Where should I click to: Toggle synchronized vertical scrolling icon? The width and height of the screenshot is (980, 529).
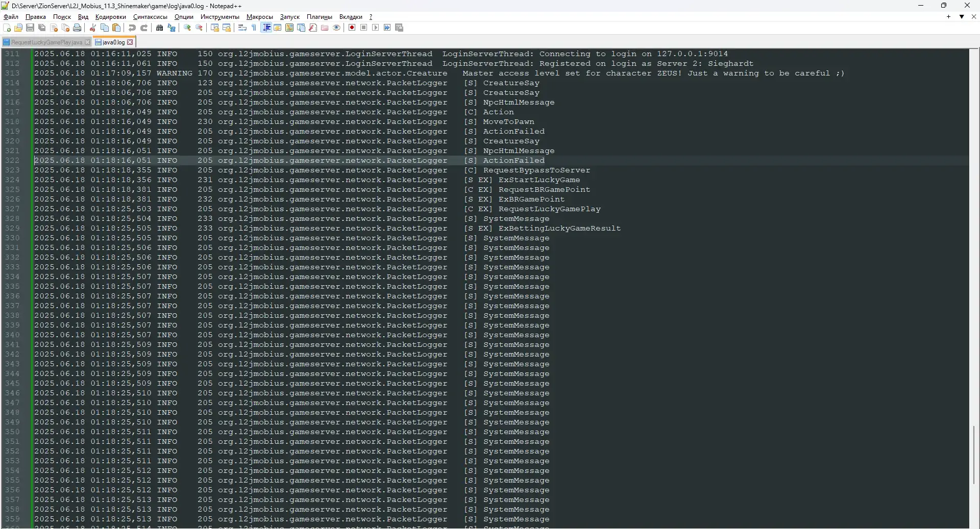coord(215,28)
